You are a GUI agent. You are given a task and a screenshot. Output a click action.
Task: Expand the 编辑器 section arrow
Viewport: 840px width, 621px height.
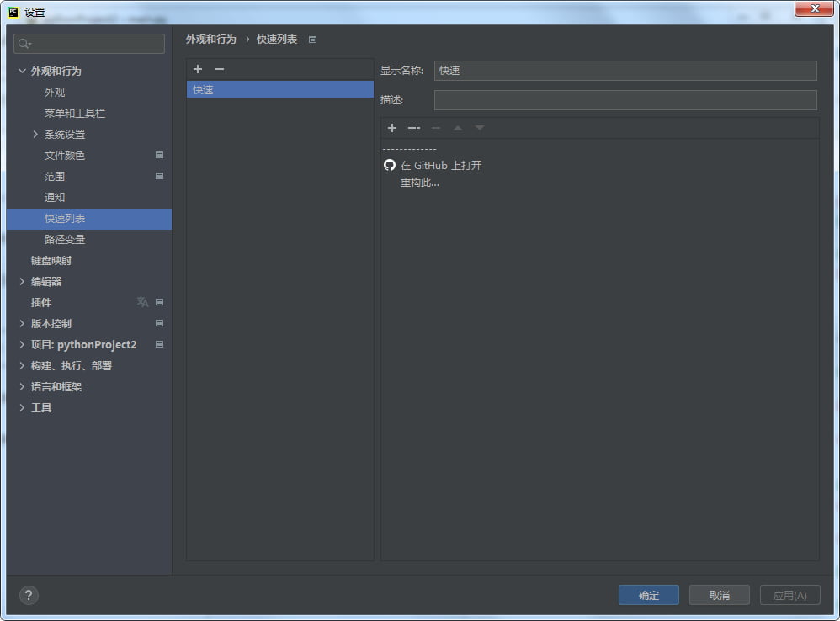[x=22, y=281]
